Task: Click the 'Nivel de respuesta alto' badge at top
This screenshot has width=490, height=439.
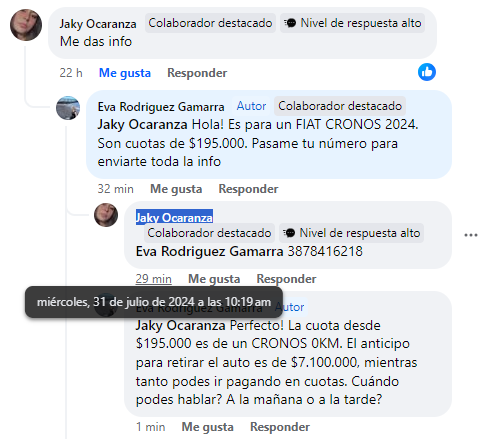Action: point(352,23)
